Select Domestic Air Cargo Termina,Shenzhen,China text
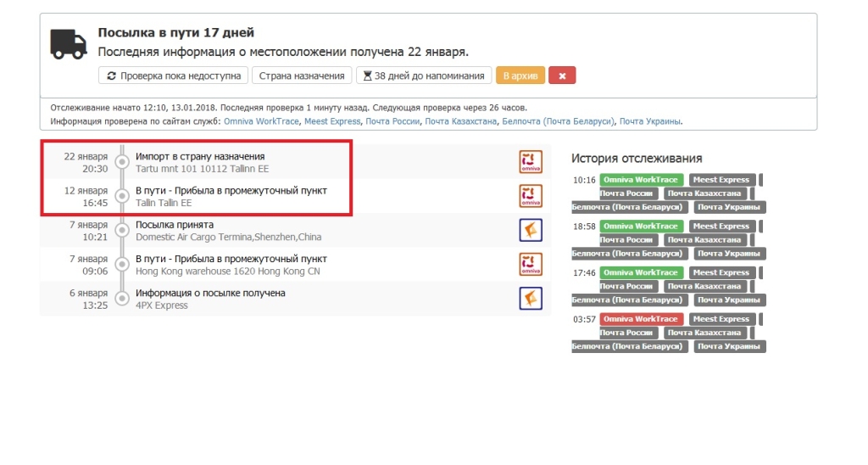Viewport: 868px width, 465px height. (228, 237)
